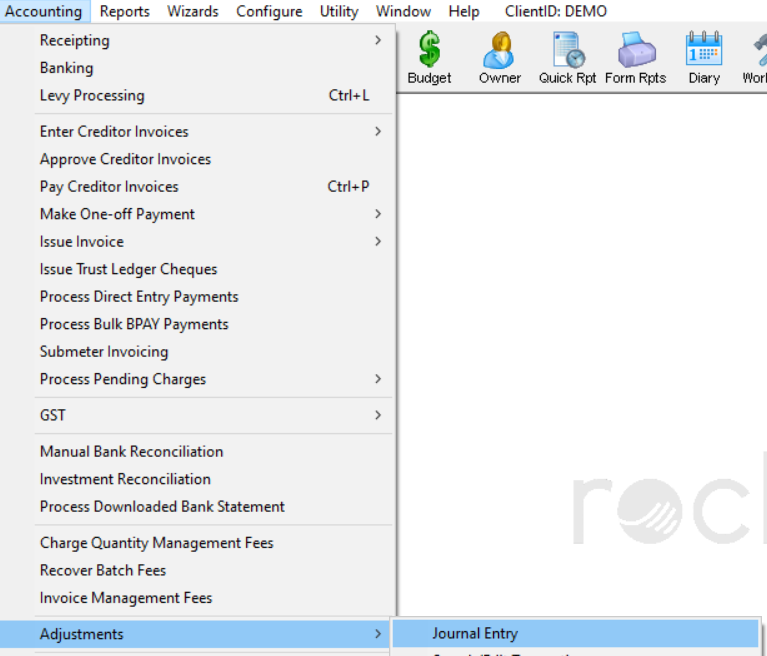
Task: Launch the Quick Rpt tool
Action: click(x=567, y=58)
